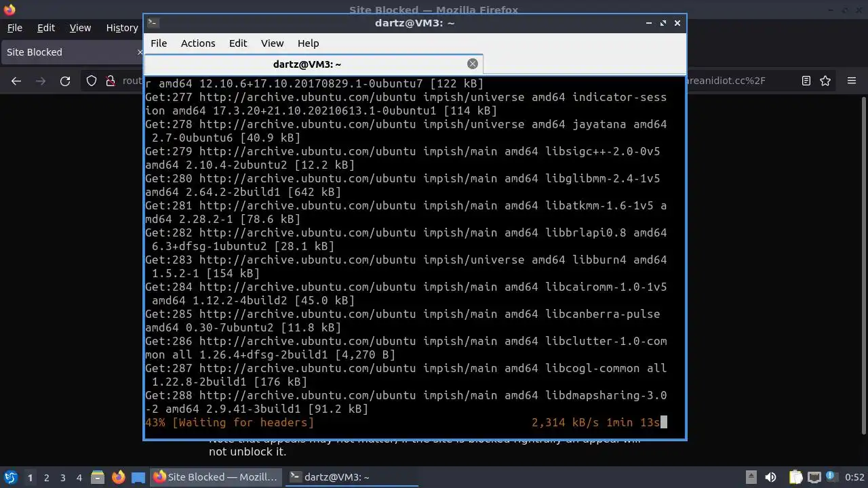Open the clipboard manager tray icon

(x=795, y=477)
